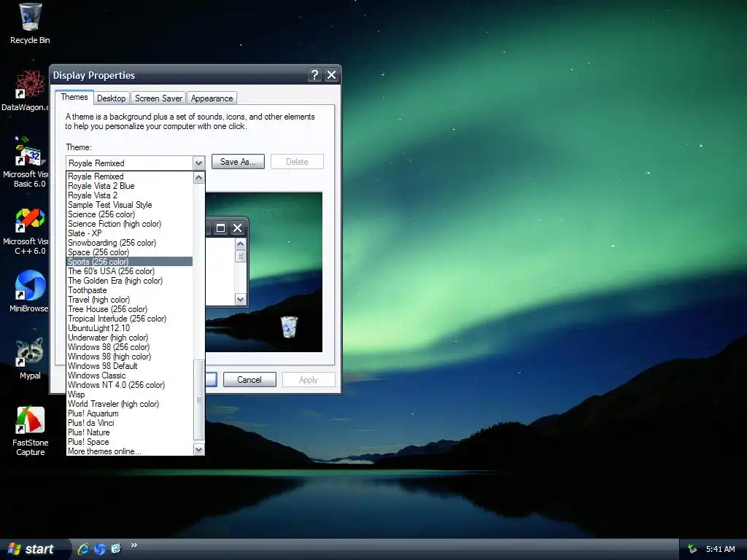Click the third quick launch icon
The image size is (747, 560).
tap(116, 548)
